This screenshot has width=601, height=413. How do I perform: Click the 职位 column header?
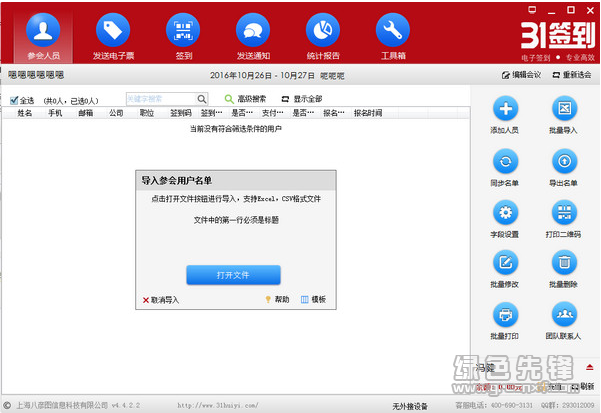coord(147,113)
